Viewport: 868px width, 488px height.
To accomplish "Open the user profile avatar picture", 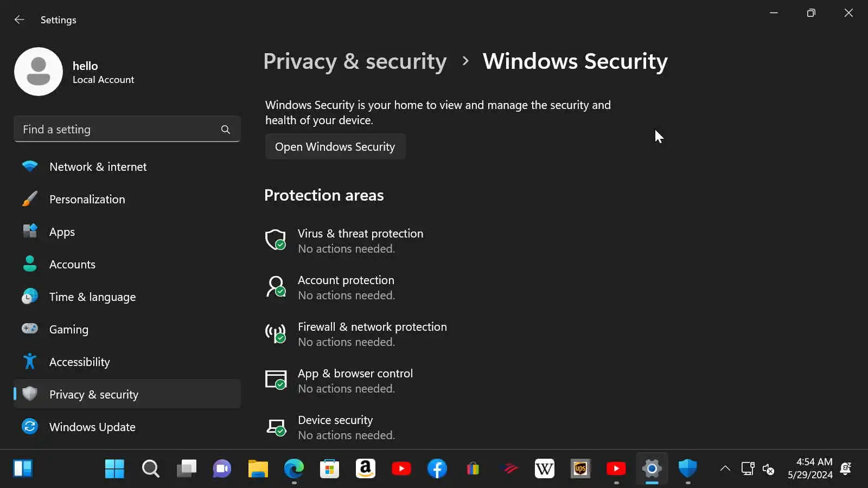I will pyautogui.click(x=39, y=72).
